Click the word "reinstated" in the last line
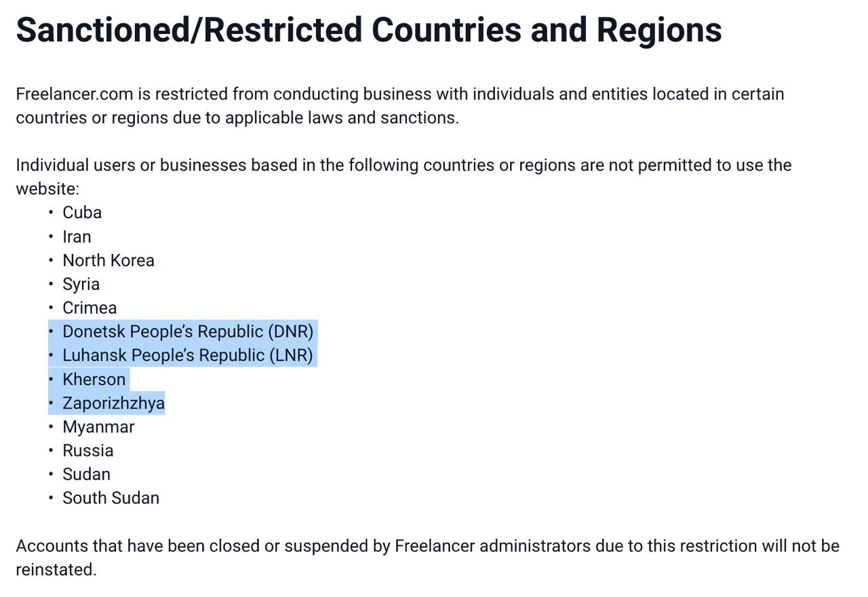Viewport: 868px width, 597px height. [56, 570]
